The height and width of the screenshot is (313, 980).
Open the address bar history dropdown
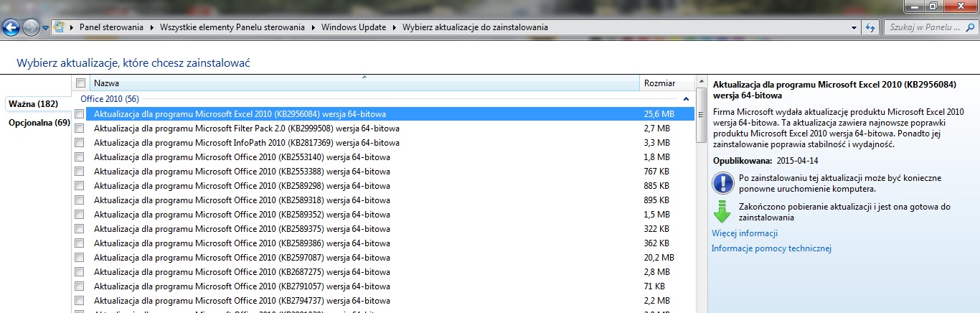tap(854, 27)
